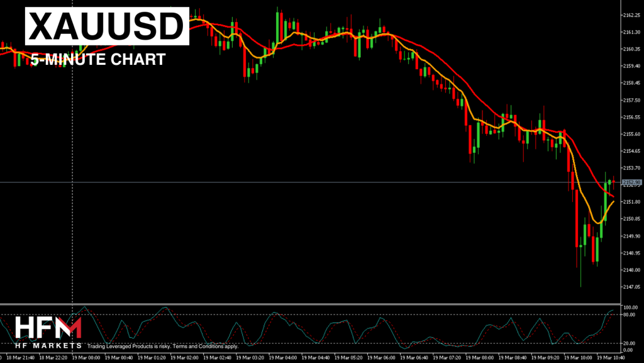Screen dimensions: 644x363
Task: Click the 19 Mar 00:00 time marker
Action: 87,357
